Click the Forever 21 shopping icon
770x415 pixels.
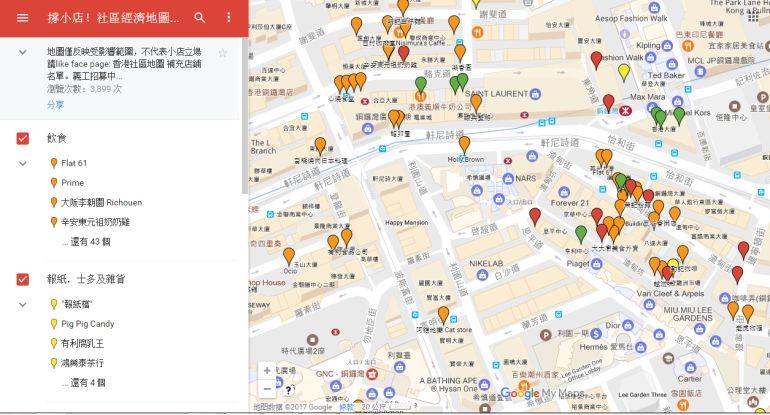(x=564, y=192)
